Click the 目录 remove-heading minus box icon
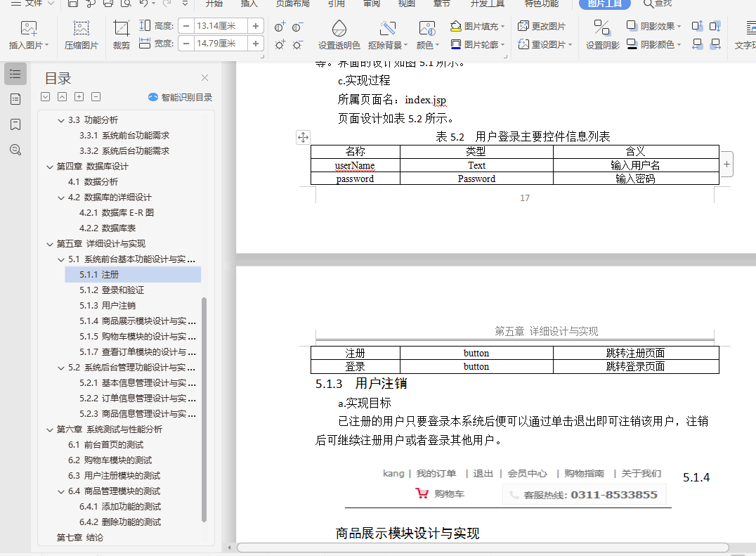The image size is (756, 556). click(x=96, y=97)
